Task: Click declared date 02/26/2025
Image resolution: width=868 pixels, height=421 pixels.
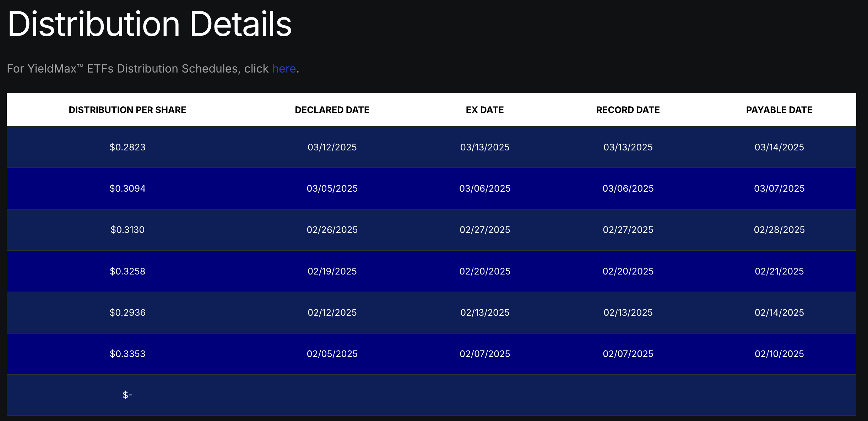Action: [332, 230]
